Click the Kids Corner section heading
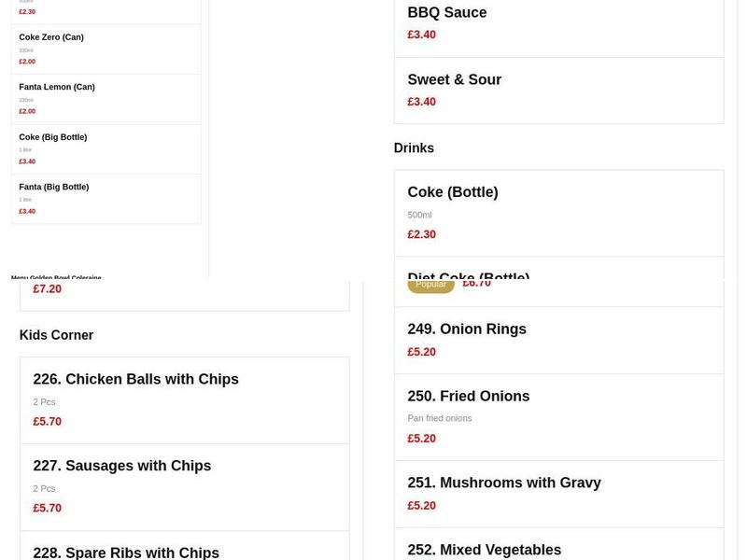This screenshot has height=560, width=747. click(56, 335)
